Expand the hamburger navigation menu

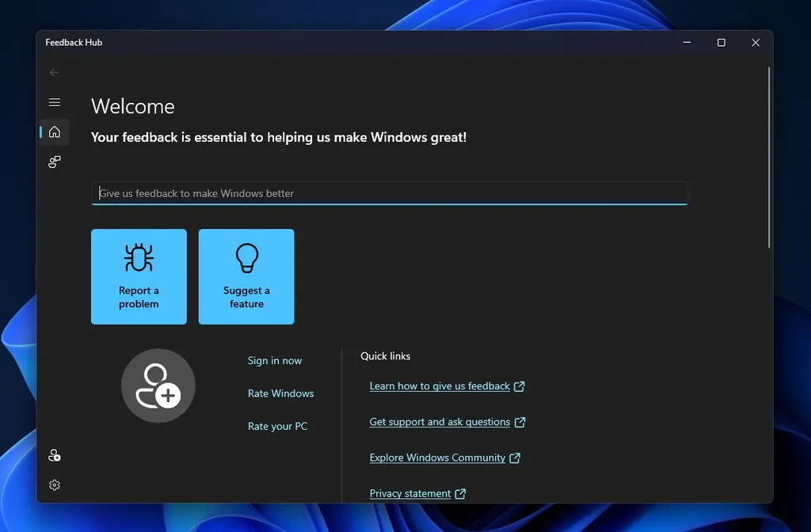coord(54,102)
